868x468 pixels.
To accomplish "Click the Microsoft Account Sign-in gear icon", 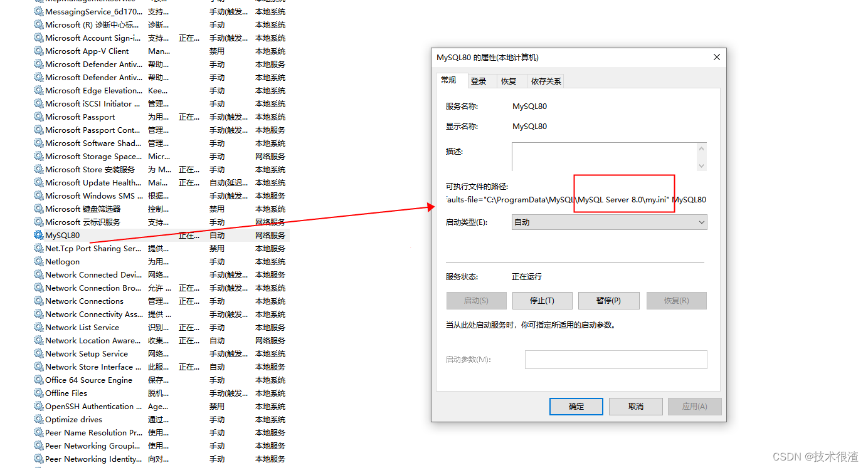I will pos(38,38).
